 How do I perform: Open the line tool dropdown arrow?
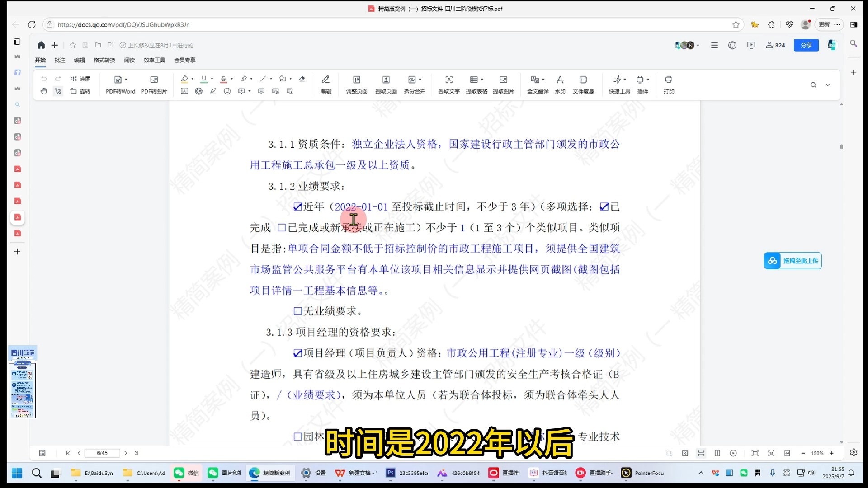pyautogui.click(x=271, y=79)
